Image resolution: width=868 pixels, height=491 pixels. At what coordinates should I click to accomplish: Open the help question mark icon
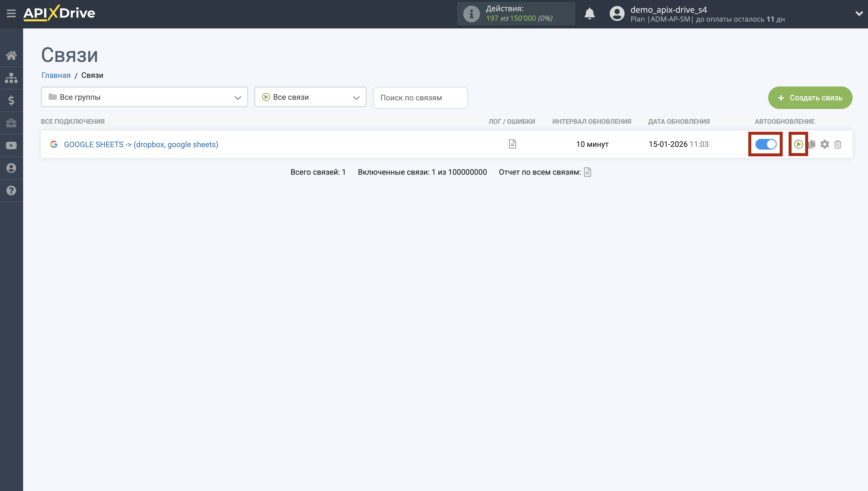click(x=11, y=190)
